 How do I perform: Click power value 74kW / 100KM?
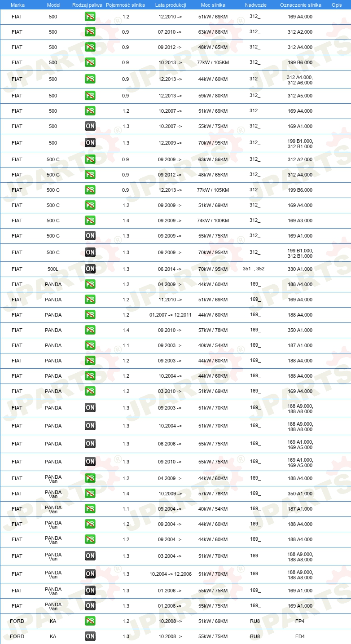click(213, 221)
